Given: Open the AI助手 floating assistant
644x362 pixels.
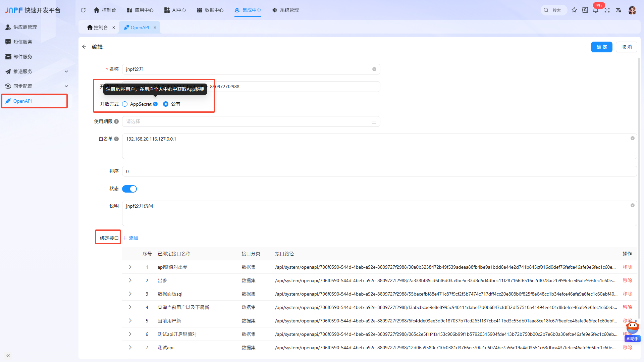Looking at the screenshot, I should click(x=633, y=331).
